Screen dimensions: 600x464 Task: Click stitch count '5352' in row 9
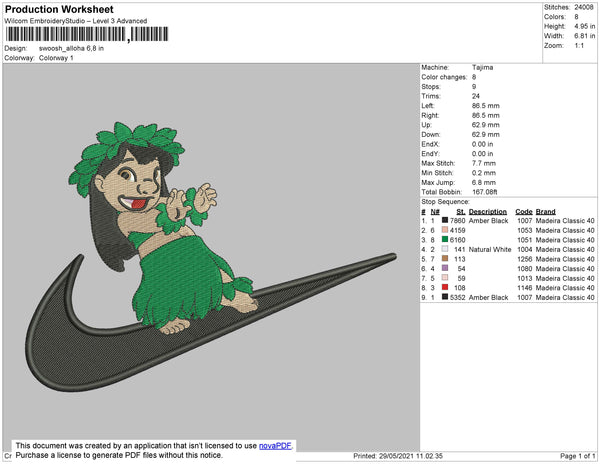458,297
